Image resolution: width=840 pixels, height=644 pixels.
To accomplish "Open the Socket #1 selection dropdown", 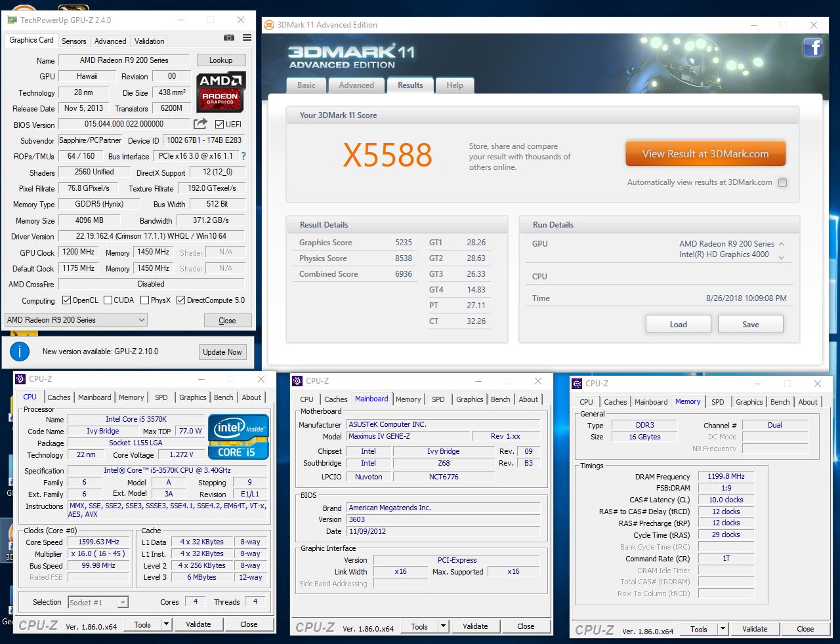I will (x=98, y=602).
